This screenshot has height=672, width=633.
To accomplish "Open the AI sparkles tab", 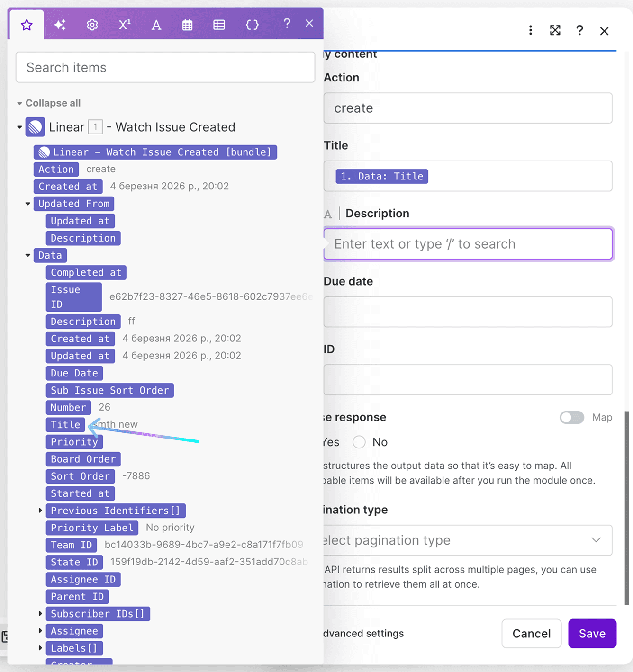I will [60, 25].
